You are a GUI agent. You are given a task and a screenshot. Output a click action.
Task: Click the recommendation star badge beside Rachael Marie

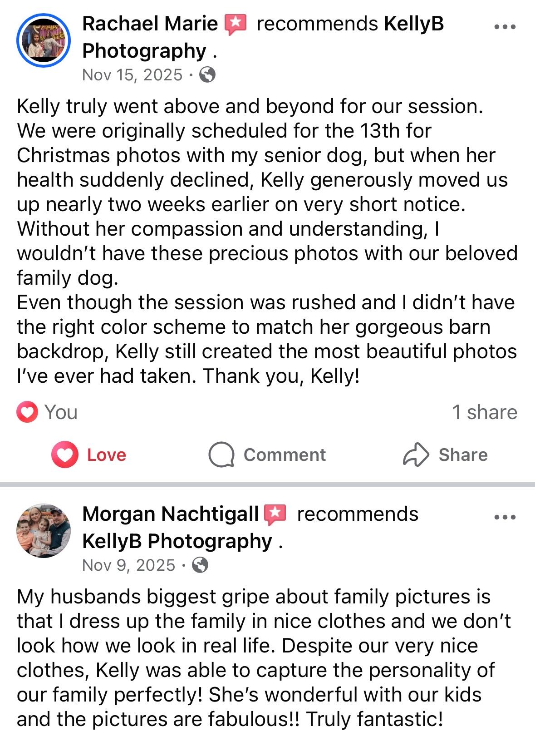click(x=236, y=25)
